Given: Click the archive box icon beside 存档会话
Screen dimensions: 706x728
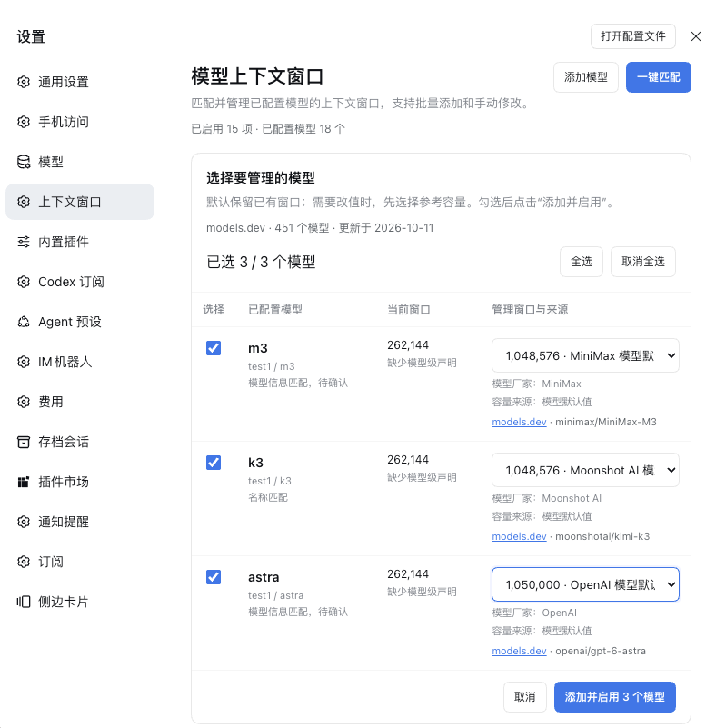Looking at the screenshot, I should [x=24, y=442].
